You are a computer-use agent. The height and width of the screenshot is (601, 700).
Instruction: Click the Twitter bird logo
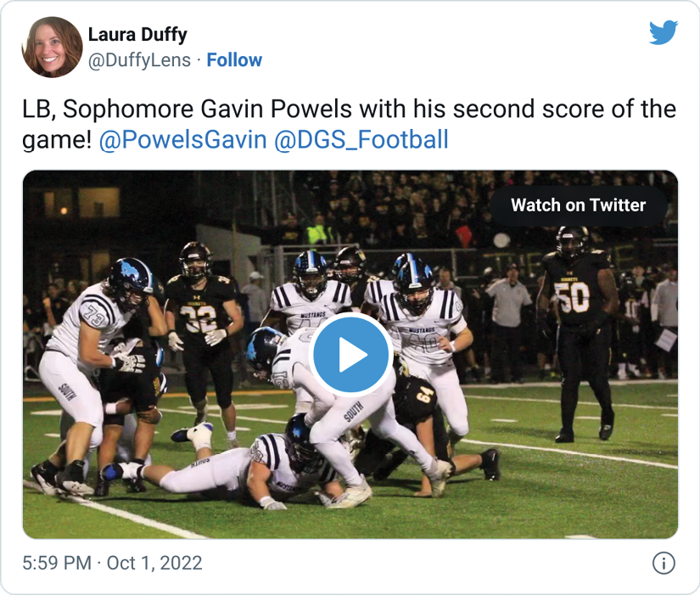pyautogui.click(x=664, y=33)
